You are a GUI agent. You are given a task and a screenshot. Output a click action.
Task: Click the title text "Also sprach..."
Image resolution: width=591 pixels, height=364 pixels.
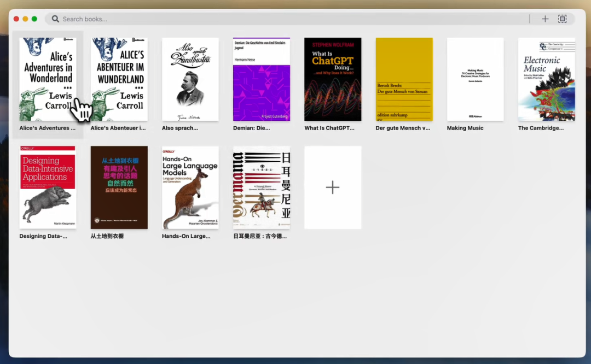(180, 128)
